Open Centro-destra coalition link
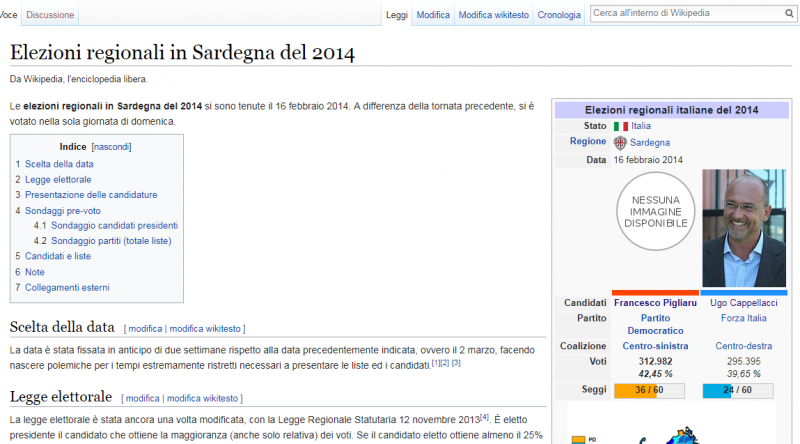 coord(743,346)
